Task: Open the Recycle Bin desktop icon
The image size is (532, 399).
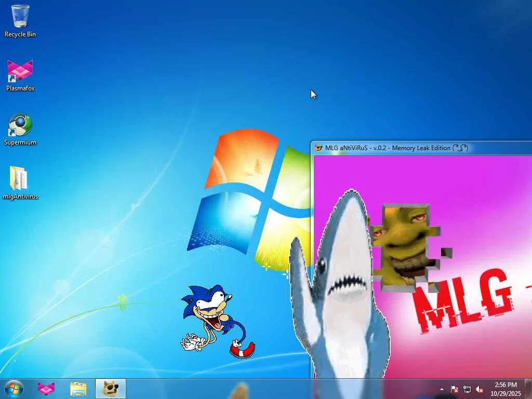Action: 20,20
